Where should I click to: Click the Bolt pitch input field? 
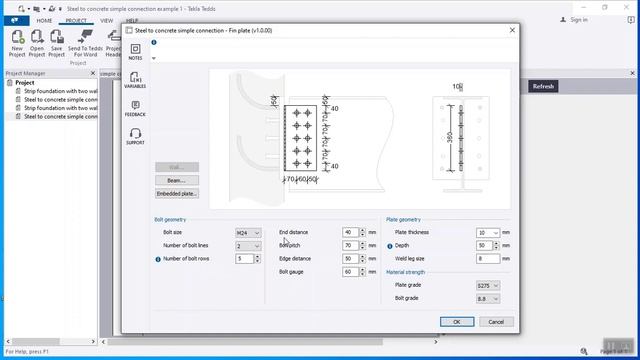coord(351,245)
